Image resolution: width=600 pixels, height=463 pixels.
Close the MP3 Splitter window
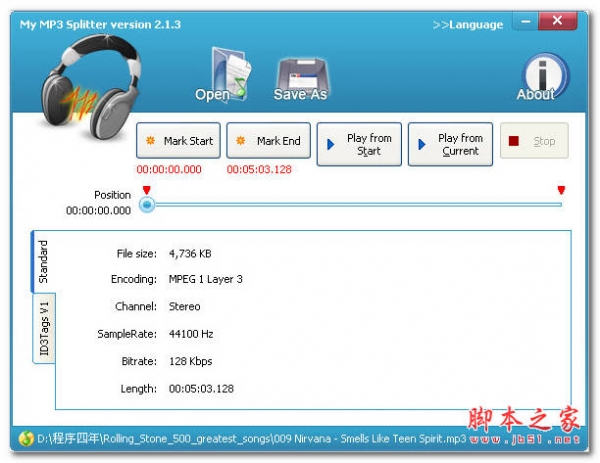coord(558,21)
